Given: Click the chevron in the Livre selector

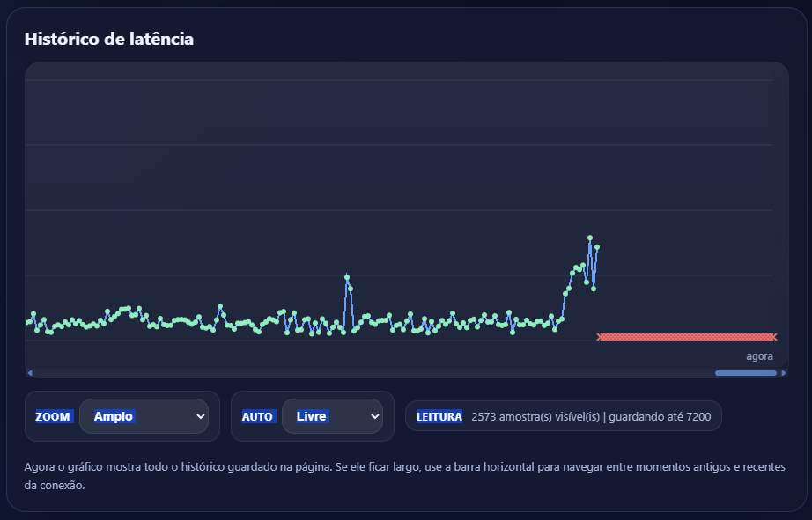Looking at the screenshot, I should click(x=374, y=416).
